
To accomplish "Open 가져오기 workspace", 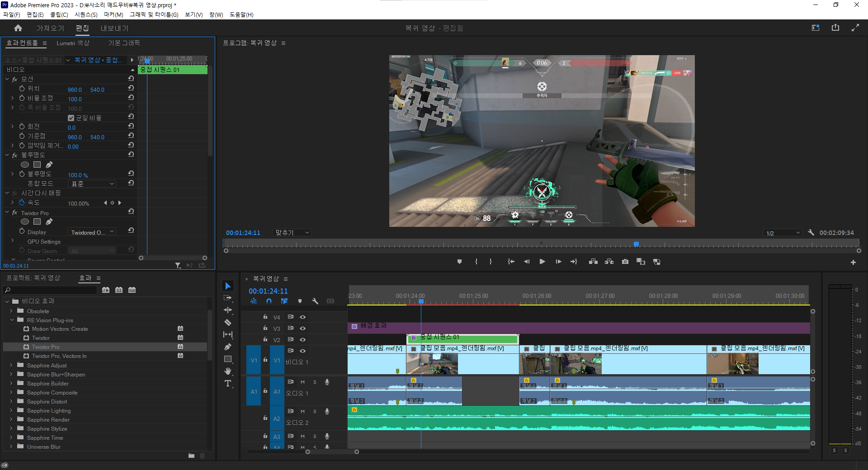I will pyautogui.click(x=50, y=28).
